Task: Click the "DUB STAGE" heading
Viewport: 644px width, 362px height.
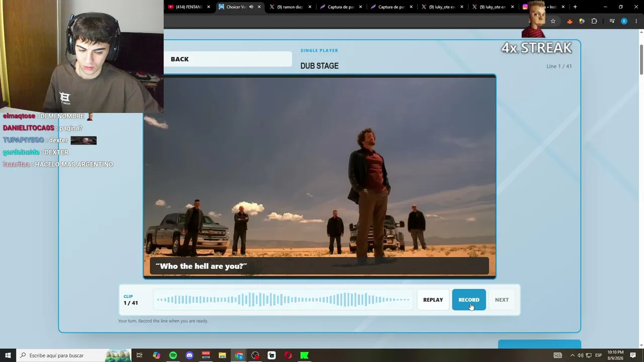Action: (x=319, y=66)
